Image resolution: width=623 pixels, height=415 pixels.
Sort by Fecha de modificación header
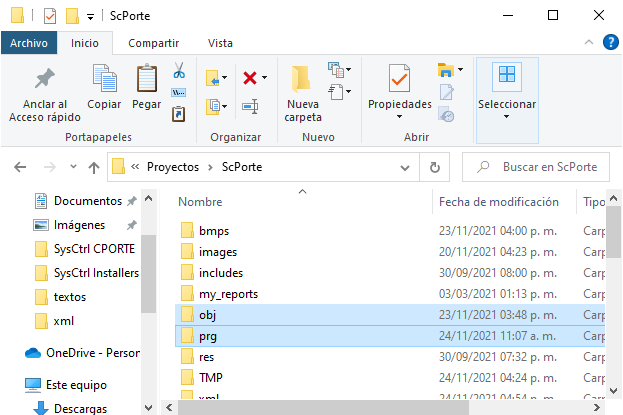(499, 202)
